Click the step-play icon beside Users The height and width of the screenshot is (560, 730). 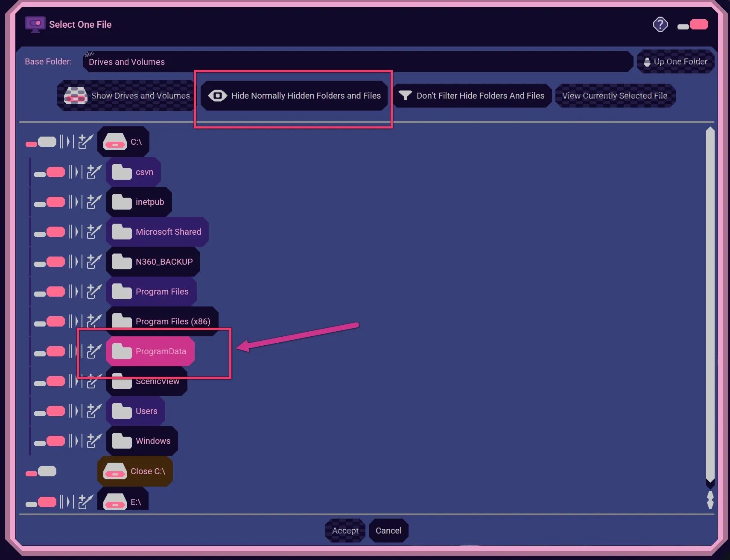point(75,411)
